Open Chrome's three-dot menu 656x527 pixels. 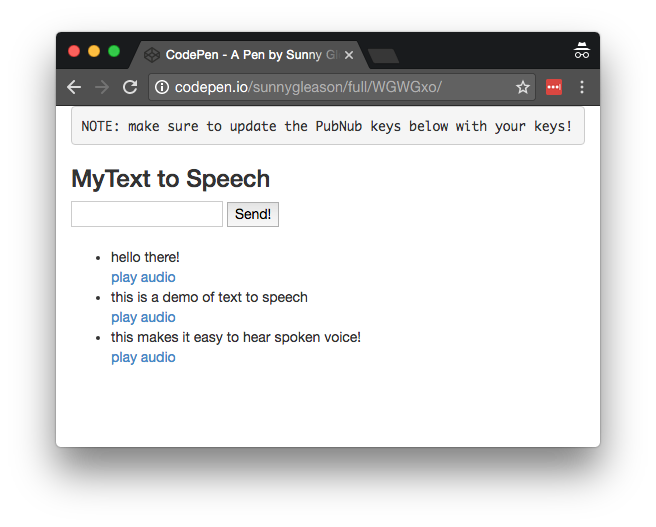coord(582,88)
